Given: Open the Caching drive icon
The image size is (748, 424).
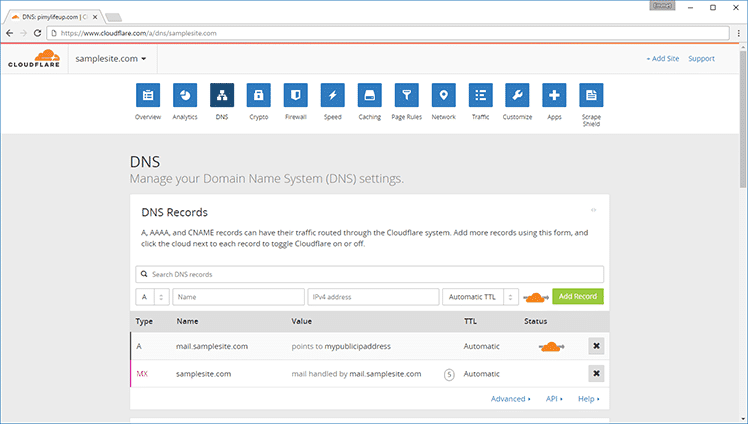Looking at the screenshot, I should [369, 96].
